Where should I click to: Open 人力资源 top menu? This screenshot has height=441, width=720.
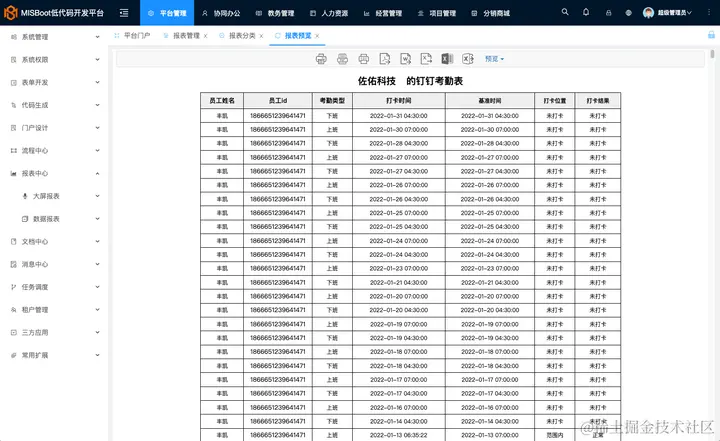(329, 13)
